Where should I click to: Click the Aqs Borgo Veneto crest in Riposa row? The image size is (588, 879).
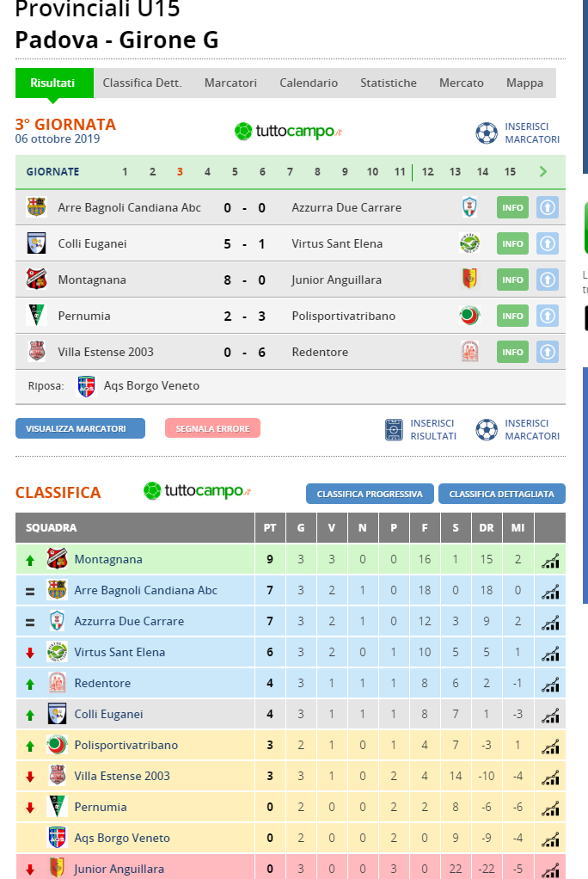pyautogui.click(x=86, y=386)
